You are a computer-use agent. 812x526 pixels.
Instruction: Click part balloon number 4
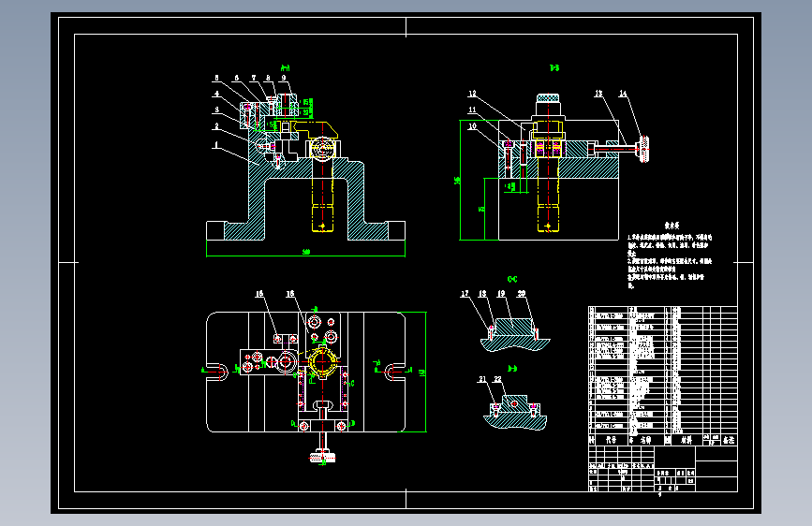point(216,94)
